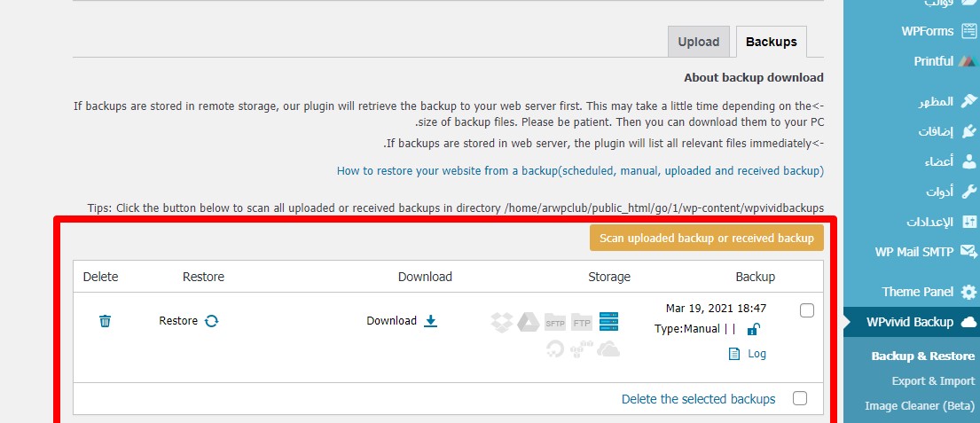Viewport: 980px width, 423px height.
Task: Click Scan uploaded backup or received backup button
Action: pyautogui.click(x=706, y=238)
